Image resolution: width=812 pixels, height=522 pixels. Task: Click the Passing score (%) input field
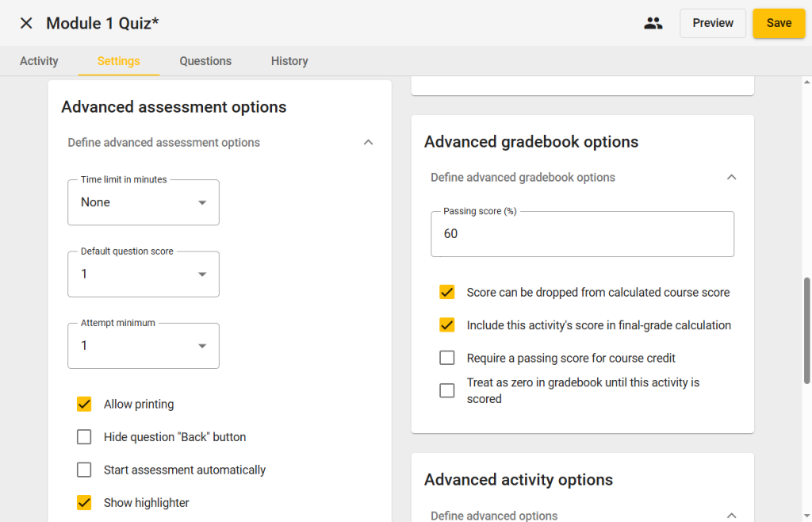[582, 235]
